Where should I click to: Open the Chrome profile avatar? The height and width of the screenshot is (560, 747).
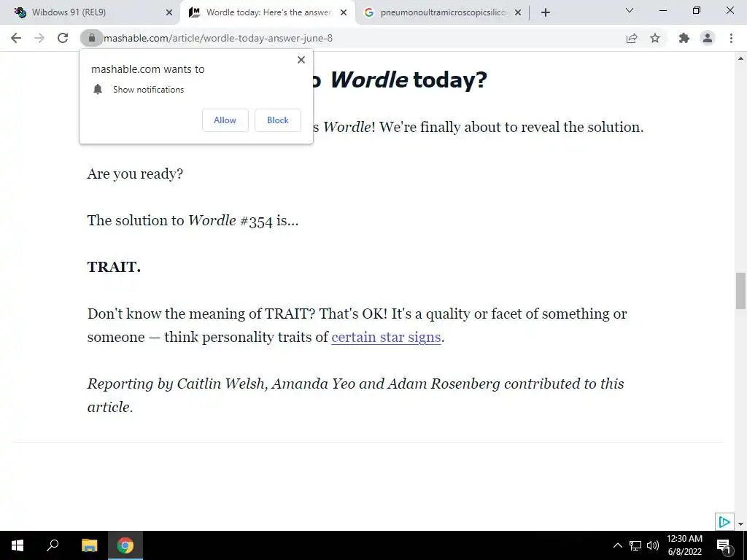[x=708, y=38]
